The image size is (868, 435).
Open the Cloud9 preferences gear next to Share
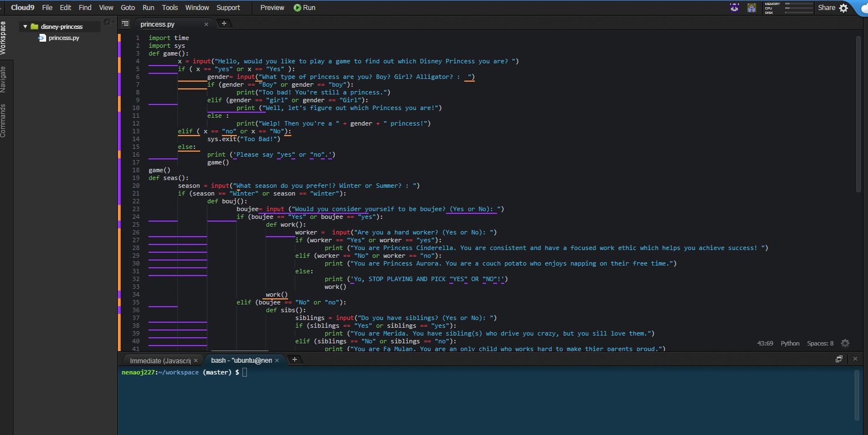click(x=844, y=8)
